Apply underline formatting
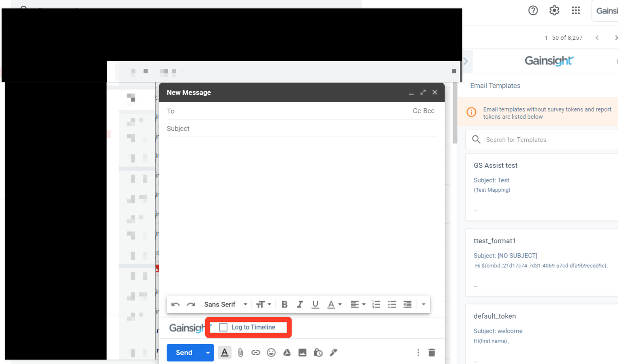The width and height of the screenshot is (618, 364). click(315, 304)
